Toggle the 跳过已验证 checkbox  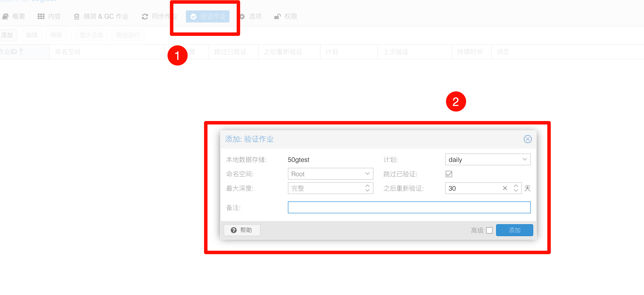tap(449, 174)
